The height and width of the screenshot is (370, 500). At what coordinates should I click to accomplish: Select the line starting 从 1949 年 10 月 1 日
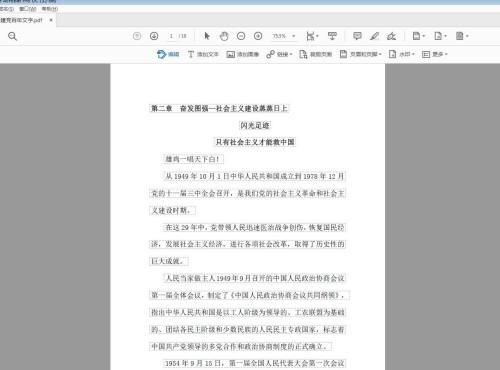coord(254,176)
